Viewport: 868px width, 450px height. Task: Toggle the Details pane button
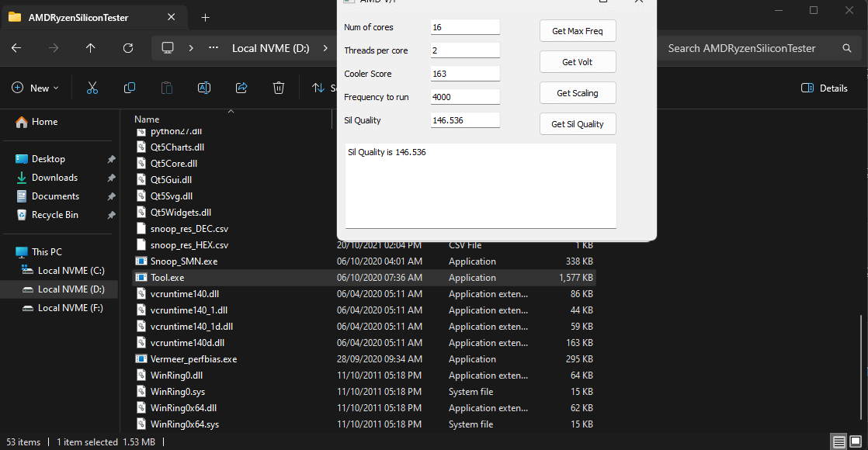point(825,88)
